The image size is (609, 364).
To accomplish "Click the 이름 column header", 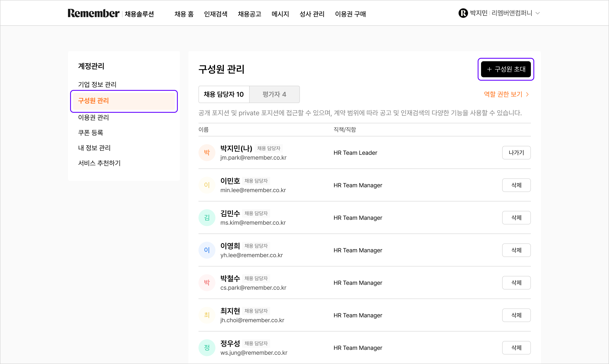I will 203,129.
